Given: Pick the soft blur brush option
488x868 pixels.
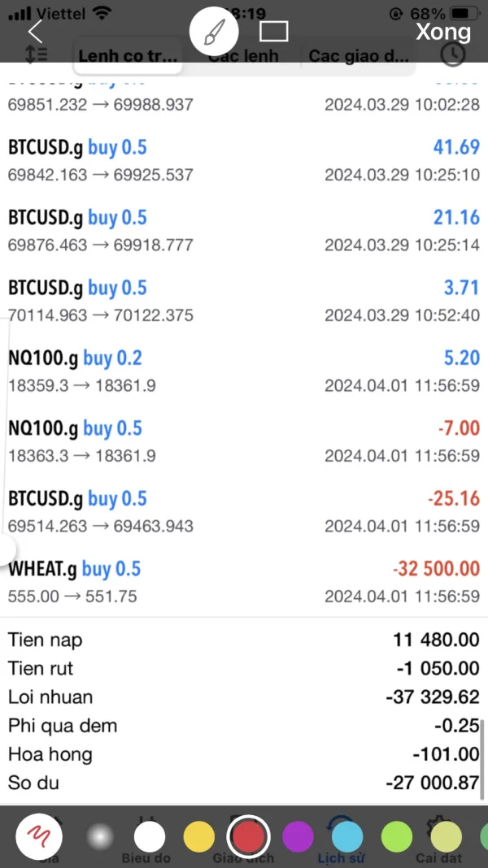Looking at the screenshot, I should click(x=99, y=835).
